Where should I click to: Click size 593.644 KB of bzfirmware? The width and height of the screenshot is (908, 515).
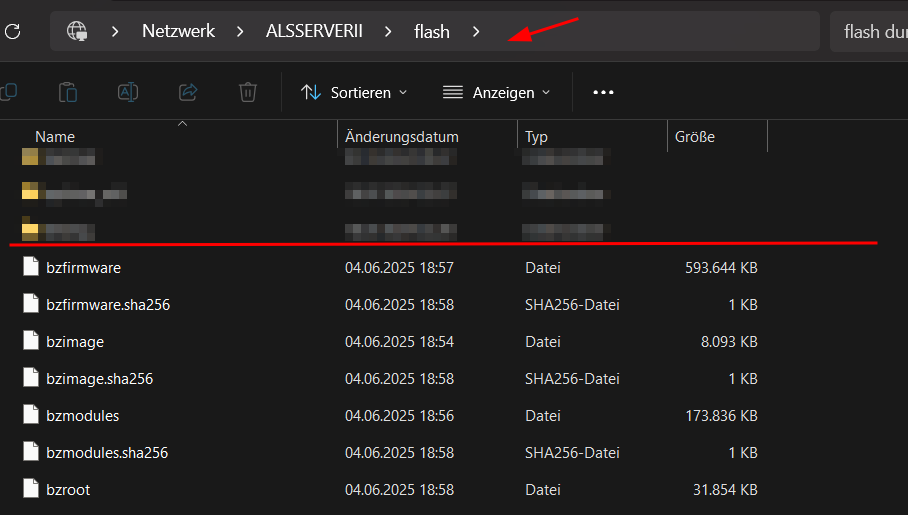pyautogui.click(x=722, y=268)
